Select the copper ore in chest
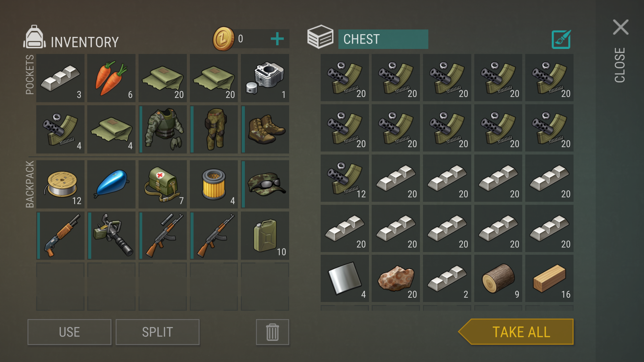This screenshot has height=362, width=644. [396, 279]
